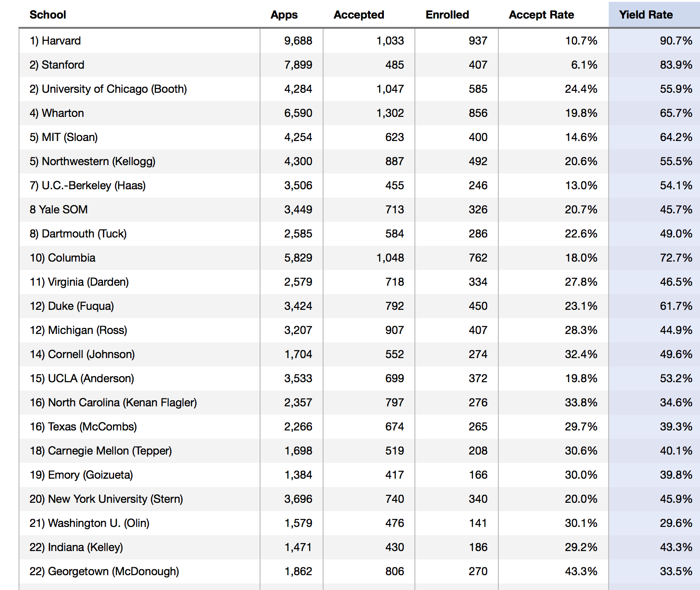Select the Stanford school cell
This screenshot has height=590, width=700.
tap(57, 65)
